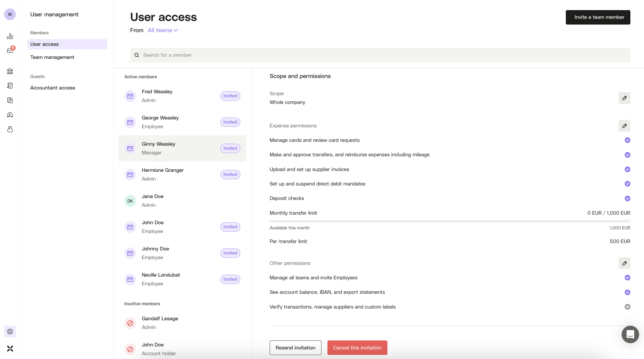Screen dimensions: 644x359
Task: Click the Deposit checks checkmark
Action: [627, 198]
